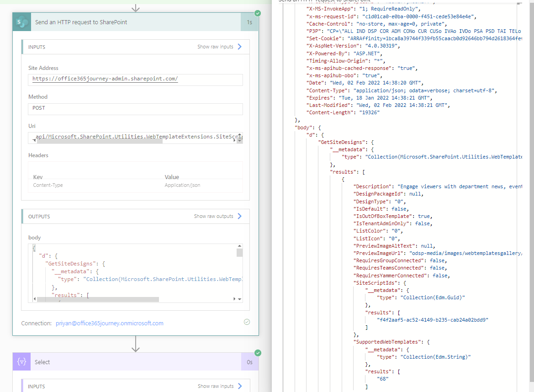Click the Site Address field
534x392 pixels.
[136, 79]
